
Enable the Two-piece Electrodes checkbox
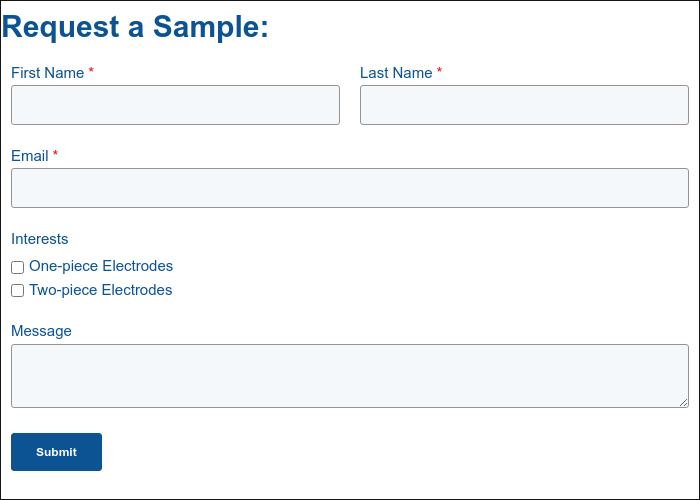pyautogui.click(x=18, y=291)
